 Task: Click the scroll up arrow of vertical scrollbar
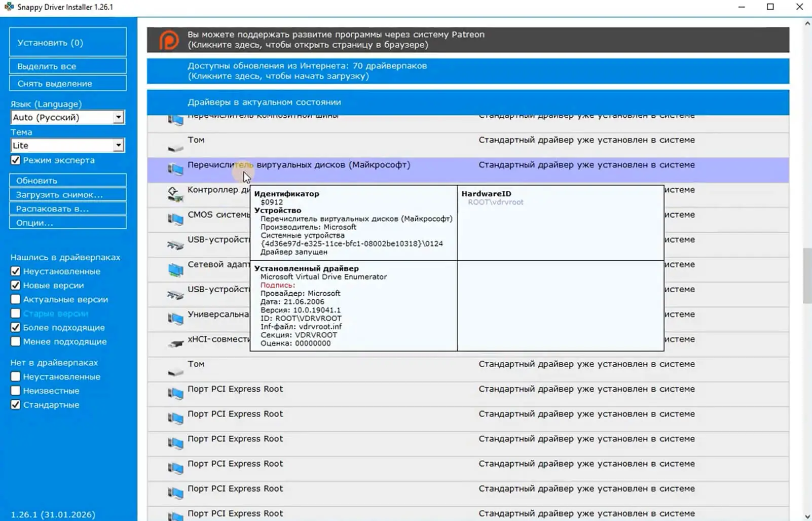[807, 23]
